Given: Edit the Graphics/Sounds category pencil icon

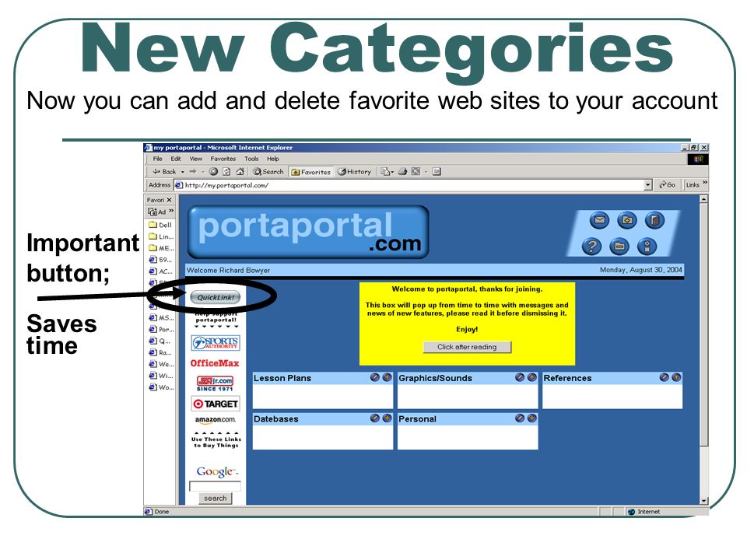Looking at the screenshot, I should (520, 377).
